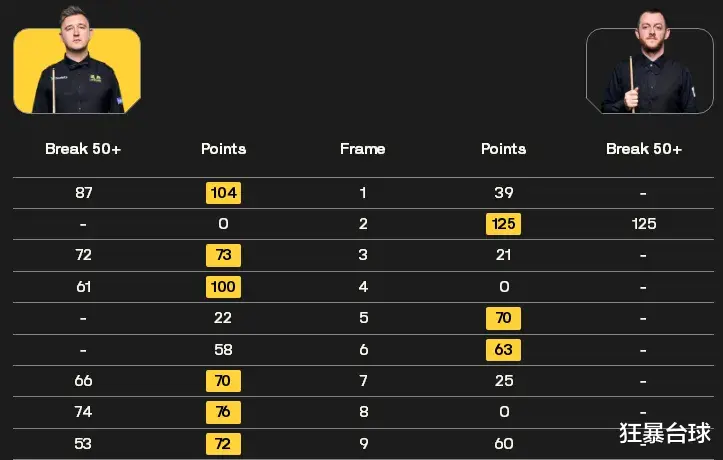Image resolution: width=723 pixels, height=460 pixels.
Task: Click the 58 points in frame 6
Action: 223,349
